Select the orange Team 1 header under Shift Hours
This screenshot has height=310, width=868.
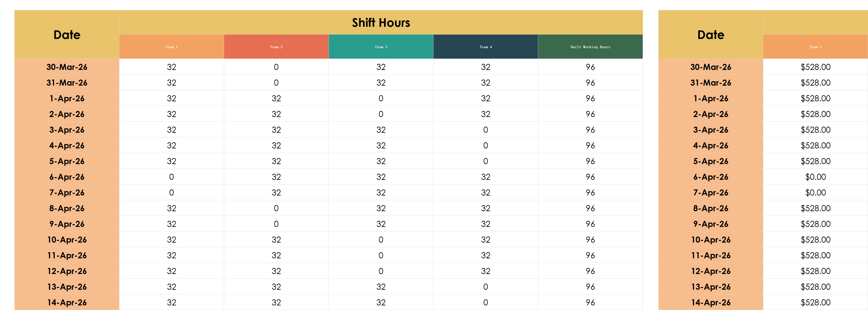pyautogui.click(x=172, y=46)
